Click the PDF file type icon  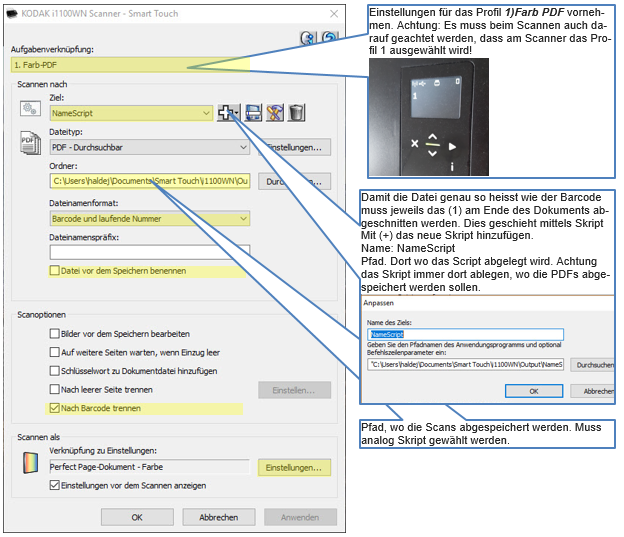(x=32, y=146)
